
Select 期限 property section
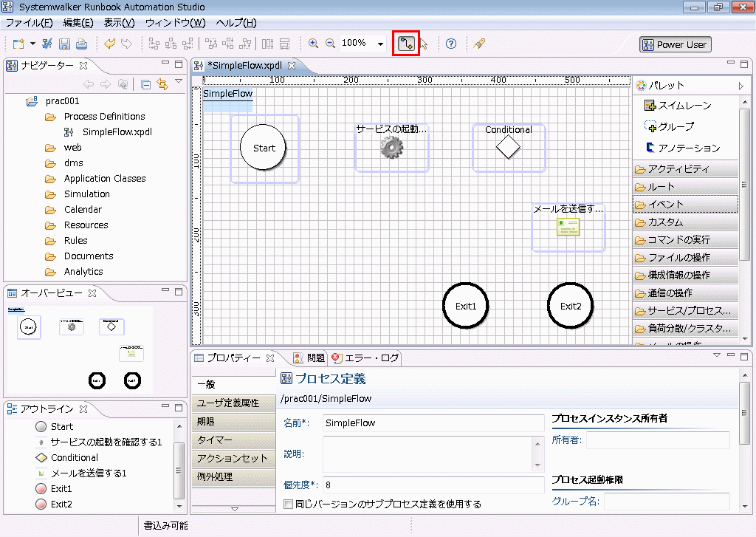[x=234, y=421]
